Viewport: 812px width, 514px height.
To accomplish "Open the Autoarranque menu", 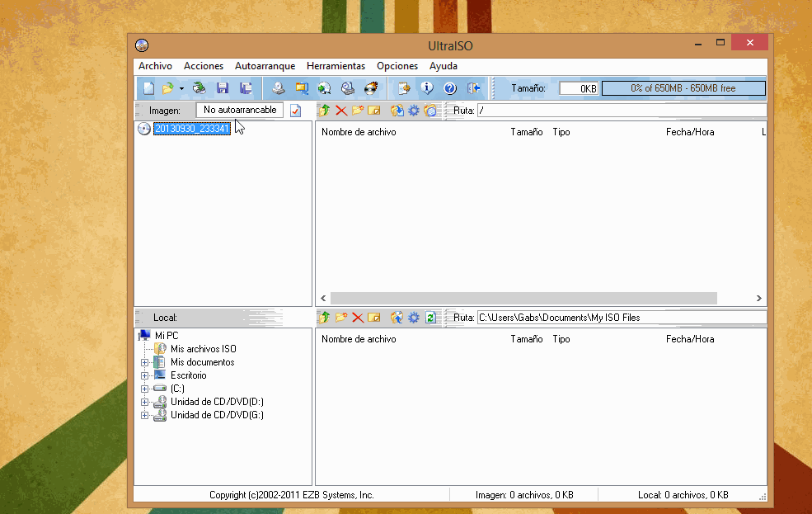I will (265, 66).
